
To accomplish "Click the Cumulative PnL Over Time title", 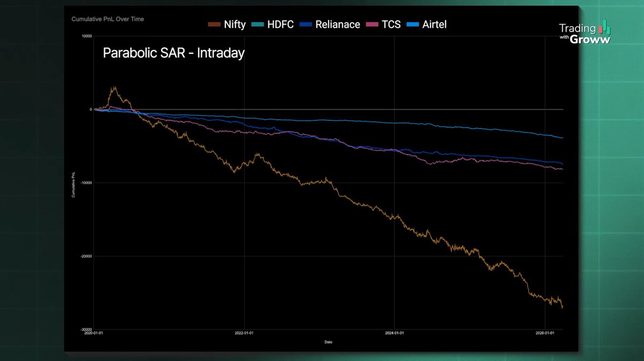I will [108, 19].
